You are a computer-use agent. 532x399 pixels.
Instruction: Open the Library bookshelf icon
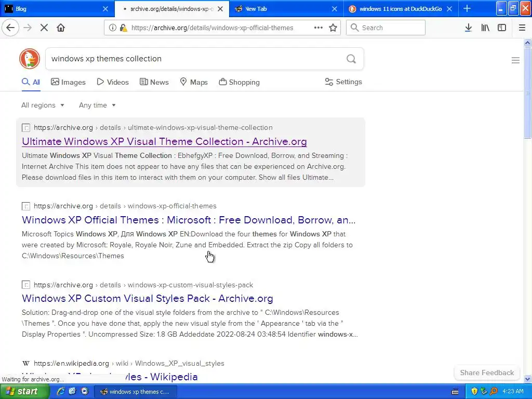pos(485,28)
